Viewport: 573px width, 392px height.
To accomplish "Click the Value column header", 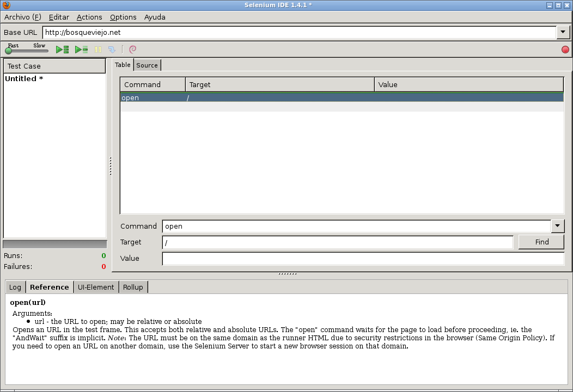I will pyautogui.click(x=469, y=84).
